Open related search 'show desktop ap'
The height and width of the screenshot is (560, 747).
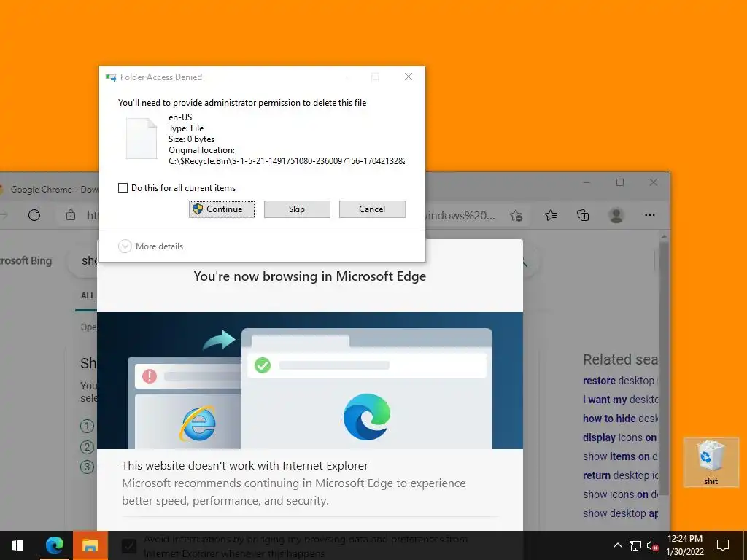(x=620, y=513)
